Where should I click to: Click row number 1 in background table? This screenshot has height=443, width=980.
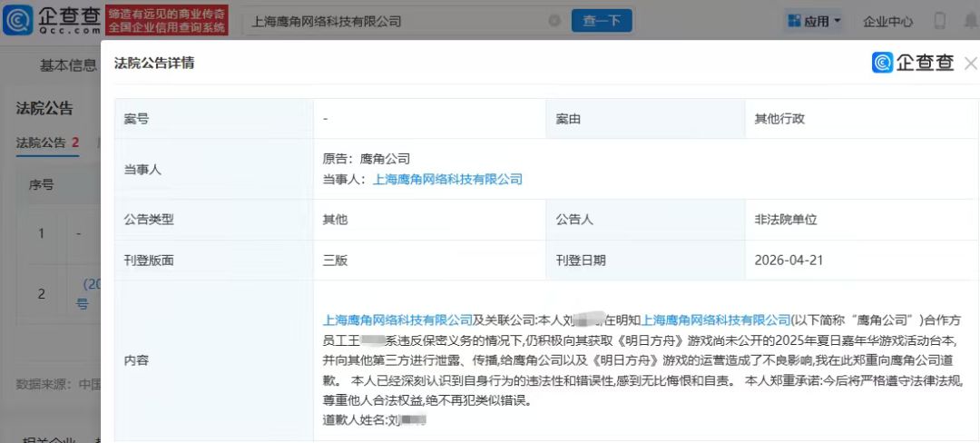[x=41, y=233]
